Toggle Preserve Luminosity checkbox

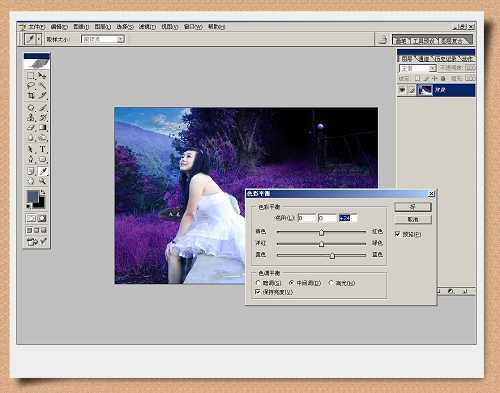pyautogui.click(x=257, y=292)
